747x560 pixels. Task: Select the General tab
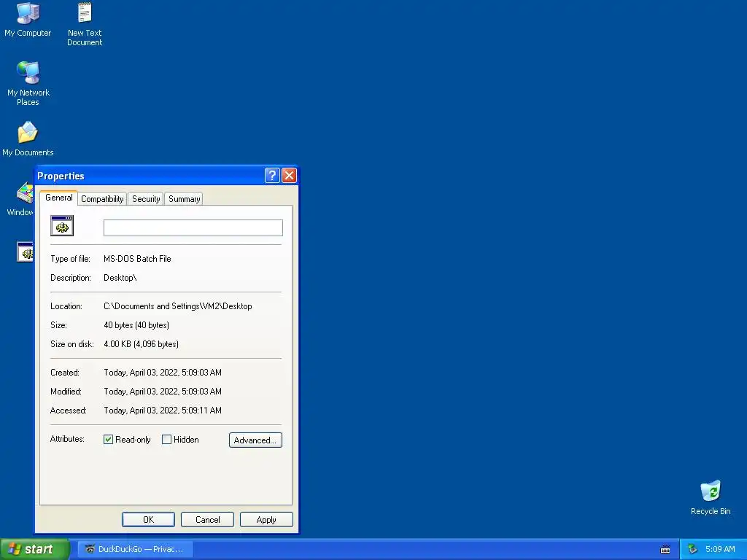(58, 198)
